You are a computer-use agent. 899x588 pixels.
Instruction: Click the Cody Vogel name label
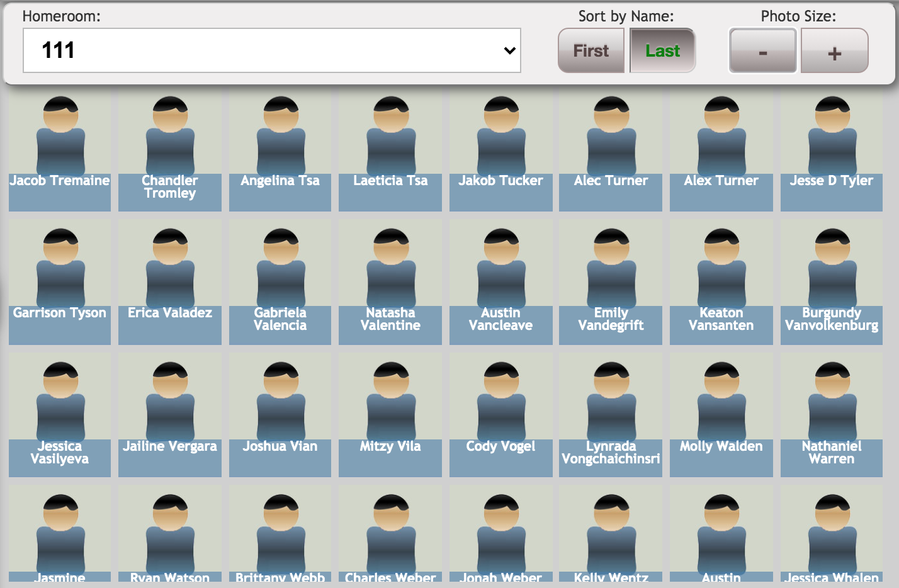pyautogui.click(x=500, y=446)
